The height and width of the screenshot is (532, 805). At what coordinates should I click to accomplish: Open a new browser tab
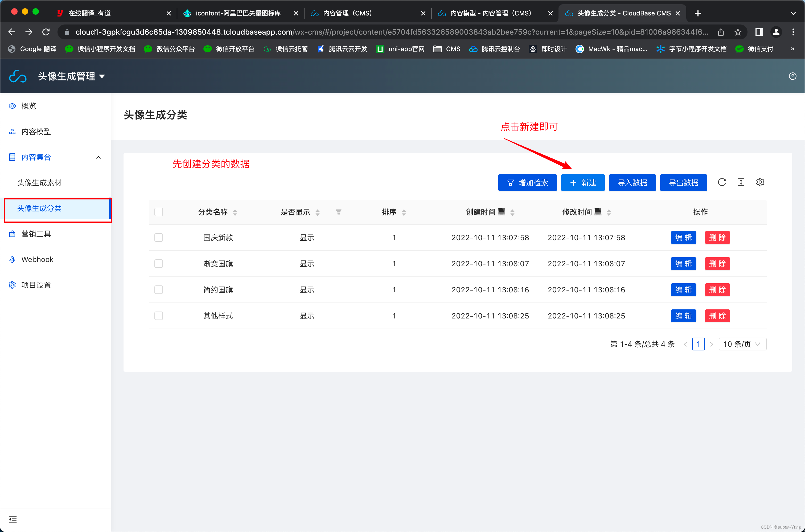tap(698, 13)
